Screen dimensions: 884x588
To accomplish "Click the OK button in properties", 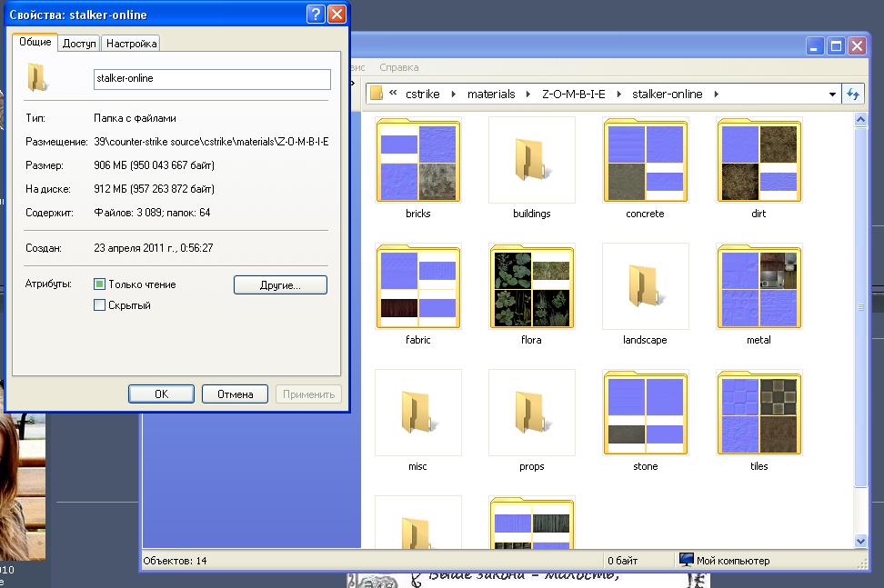I will click(x=161, y=394).
